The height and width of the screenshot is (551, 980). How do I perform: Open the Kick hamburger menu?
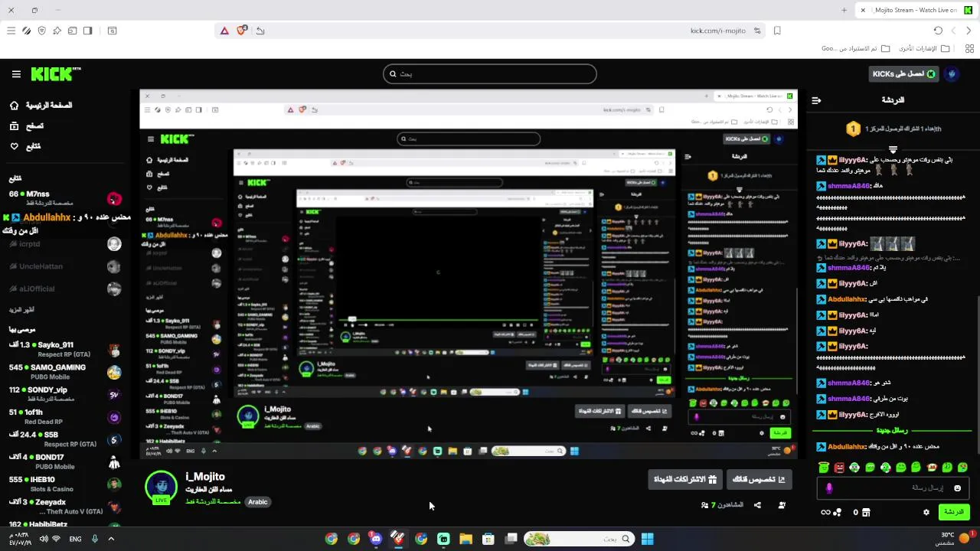click(16, 74)
